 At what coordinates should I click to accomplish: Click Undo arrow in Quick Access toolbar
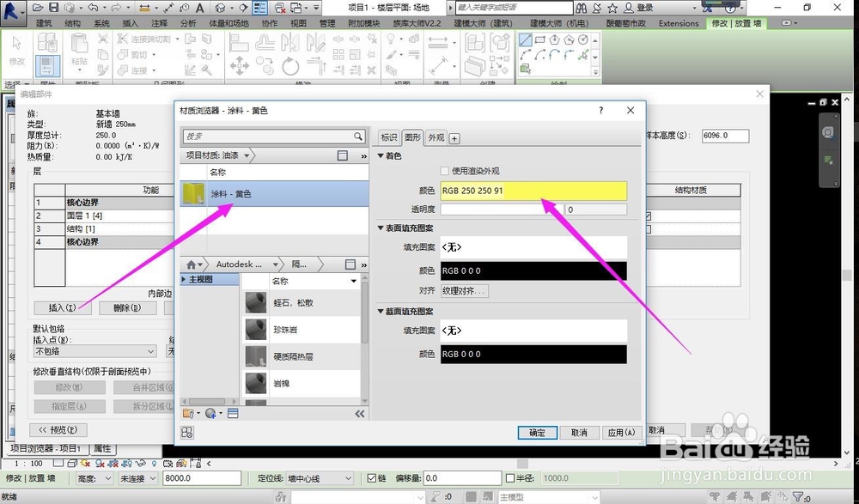click(93, 8)
